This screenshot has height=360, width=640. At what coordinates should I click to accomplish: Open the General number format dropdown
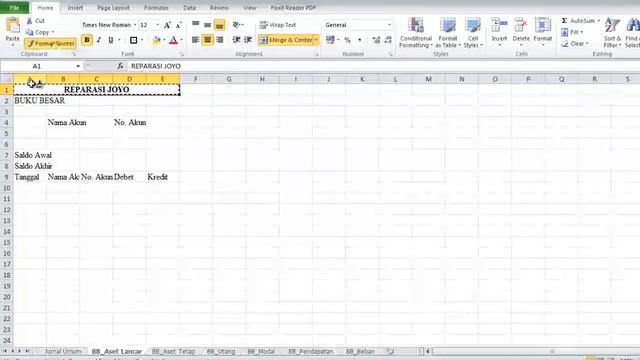point(389,25)
